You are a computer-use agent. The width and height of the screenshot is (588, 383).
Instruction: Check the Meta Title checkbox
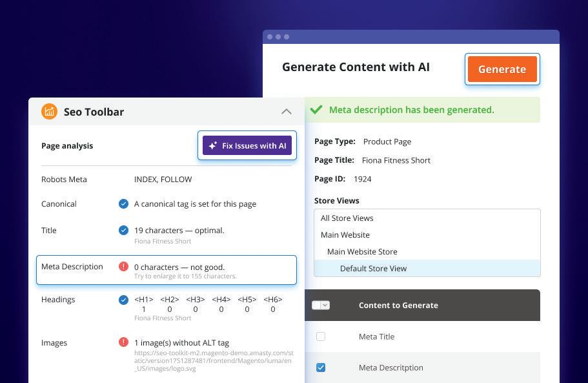[x=321, y=336]
